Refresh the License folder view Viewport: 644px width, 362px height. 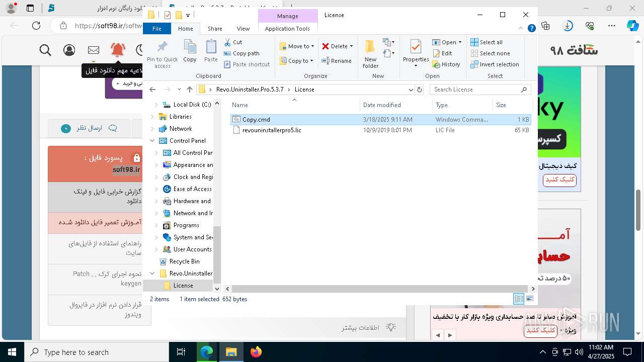420,89
